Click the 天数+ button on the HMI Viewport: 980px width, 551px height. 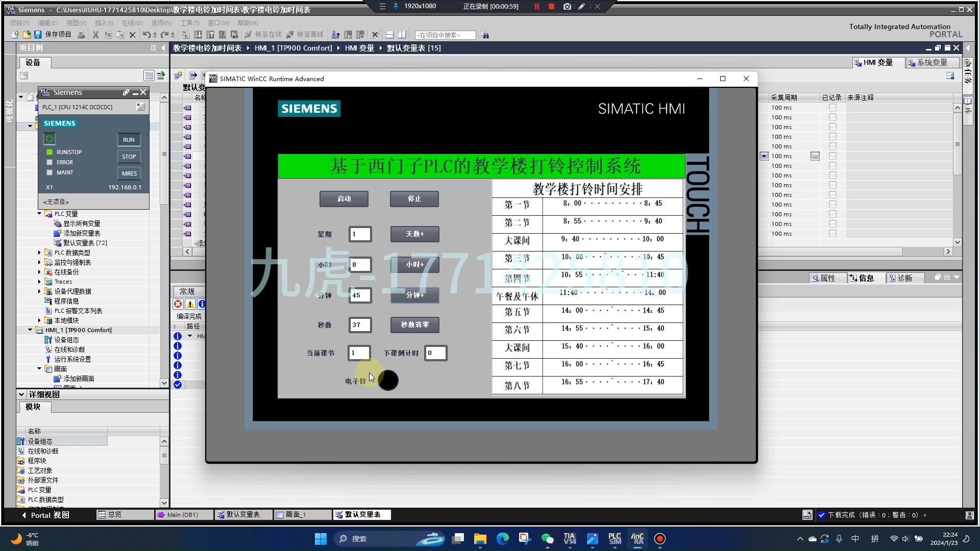[414, 234]
